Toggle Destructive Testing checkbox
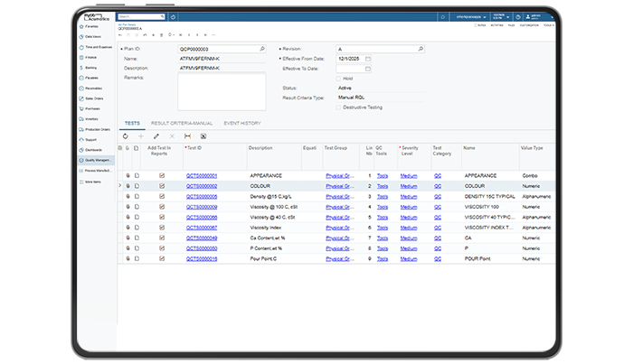Image resolution: width=633 pixels, height=364 pixels. 338,107
